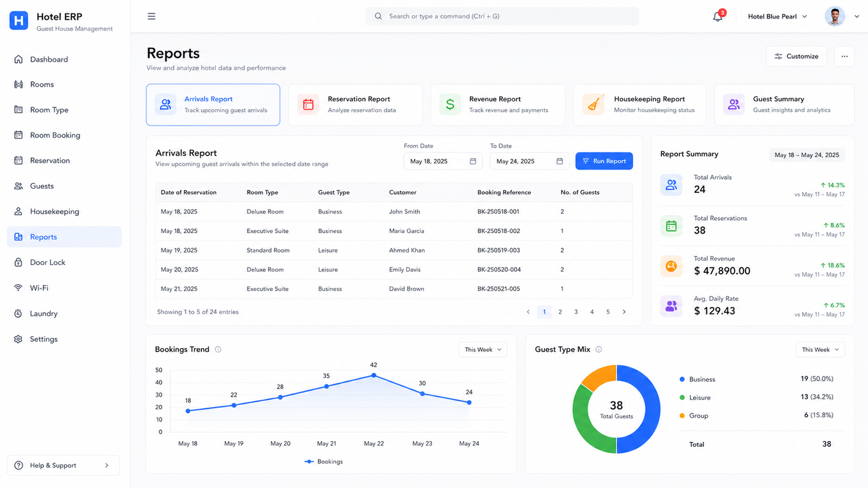The image size is (868, 488).
Task: Select the Arrivals Report tab
Action: click(x=213, y=105)
